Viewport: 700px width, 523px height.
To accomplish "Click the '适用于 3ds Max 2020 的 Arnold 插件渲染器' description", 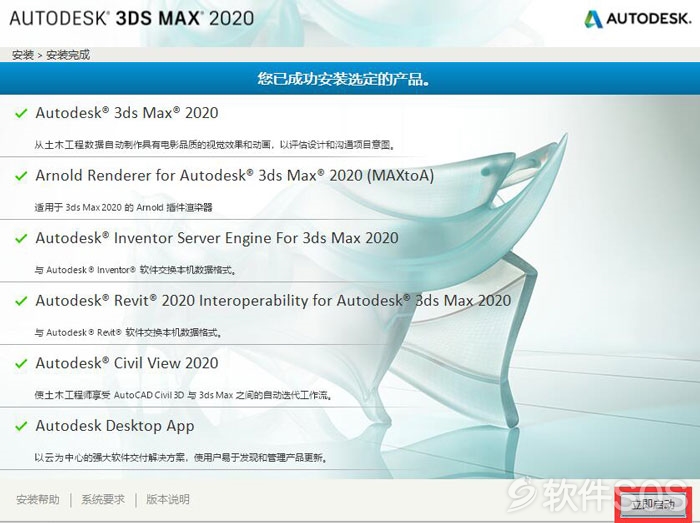I will click(x=124, y=207).
